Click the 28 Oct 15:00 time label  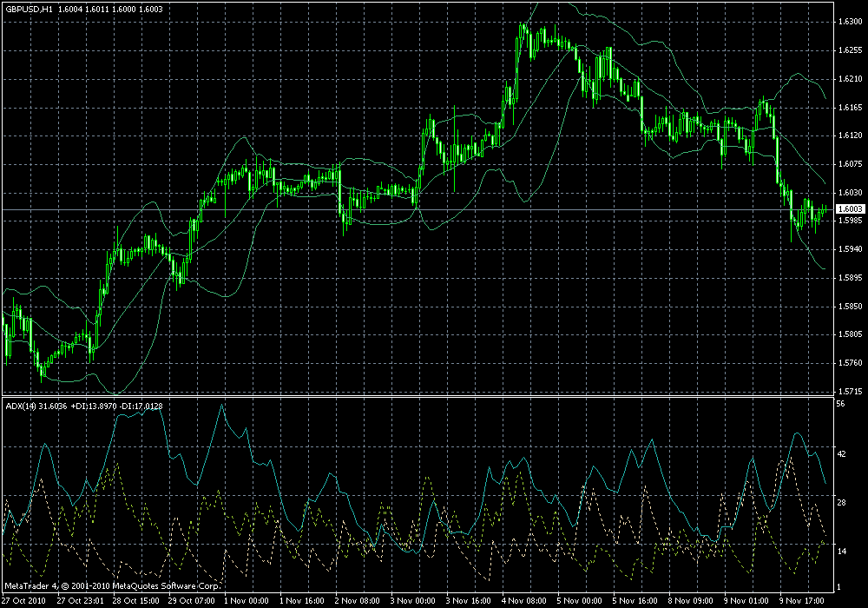pos(136,601)
